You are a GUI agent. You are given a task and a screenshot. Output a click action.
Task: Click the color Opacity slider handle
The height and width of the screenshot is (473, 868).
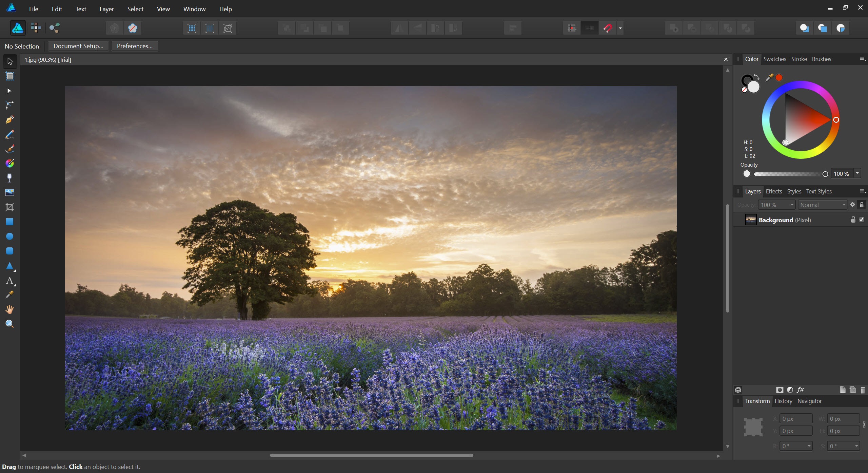[x=825, y=174]
